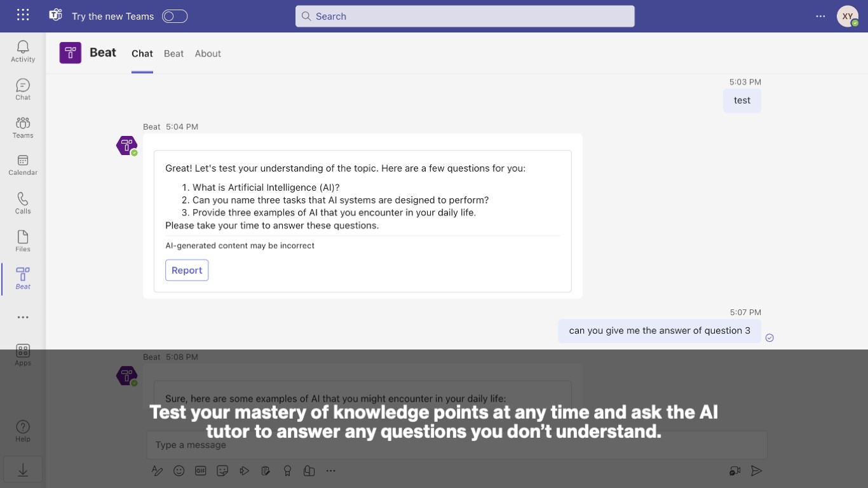Image resolution: width=868 pixels, height=488 pixels.
Task: Open the Apps store
Action: pos(23,355)
